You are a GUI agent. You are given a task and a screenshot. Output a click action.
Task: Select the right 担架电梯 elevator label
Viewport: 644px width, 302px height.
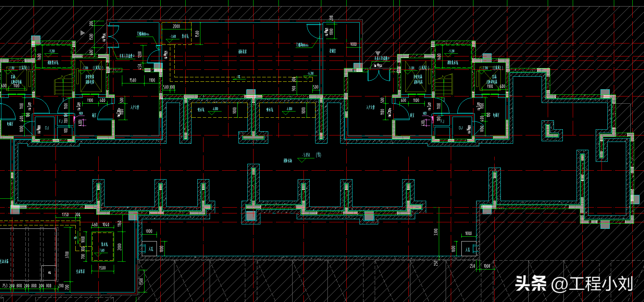(418, 77)
